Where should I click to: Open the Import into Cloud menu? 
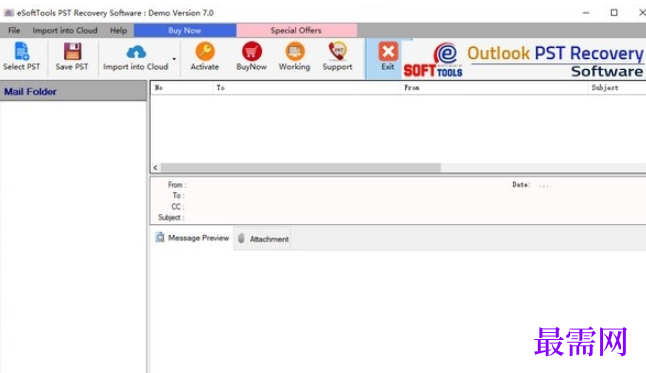[65, 30]
